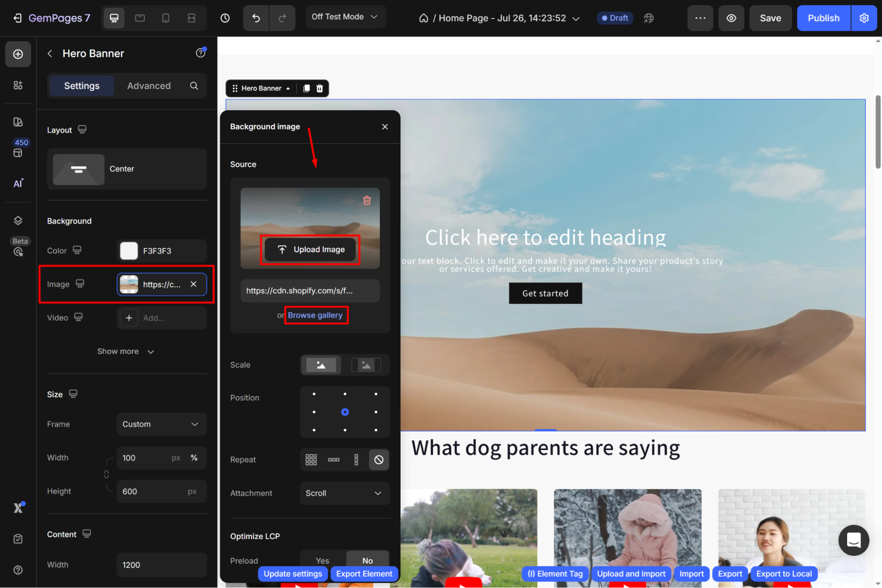Choose the second Scale image option

(366, 365)
